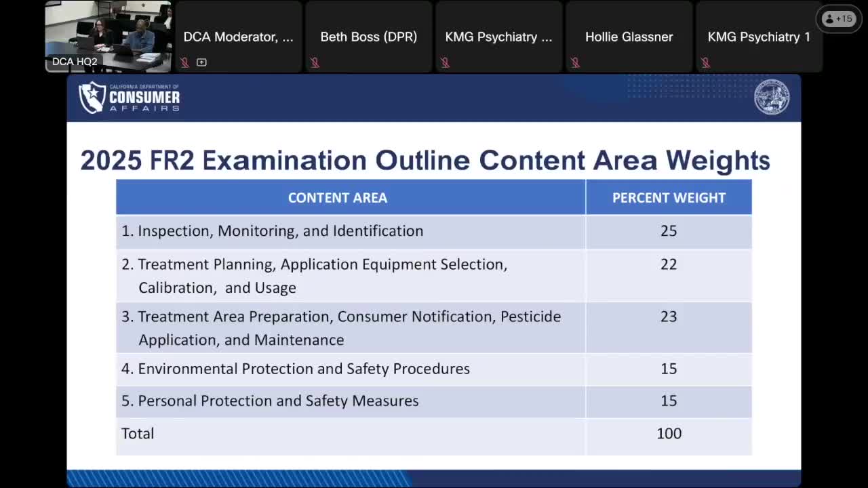This screenshot has height=488, width=868.
Task: Select the Beth Boss (DPR) participant tile
Action: click(x=368, y=36)
